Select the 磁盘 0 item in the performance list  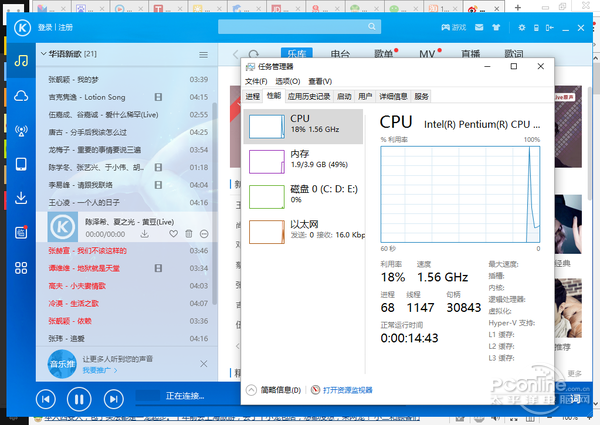(x=303, y=197)
